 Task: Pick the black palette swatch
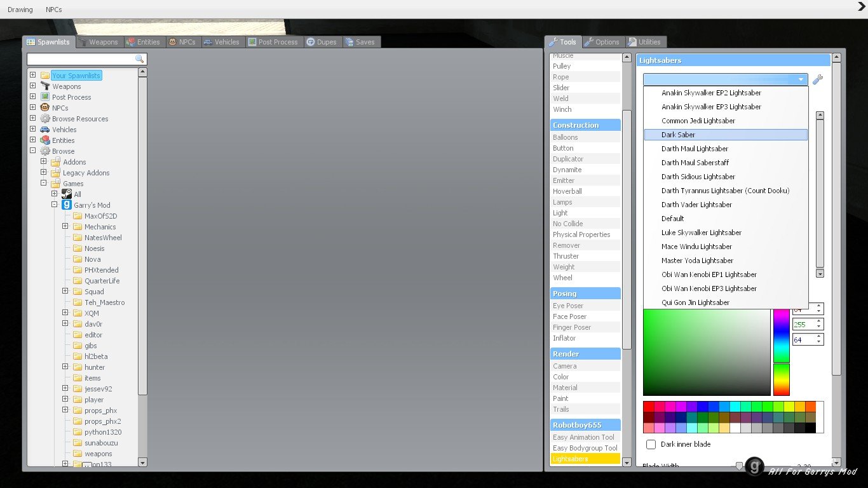(810, 428)
